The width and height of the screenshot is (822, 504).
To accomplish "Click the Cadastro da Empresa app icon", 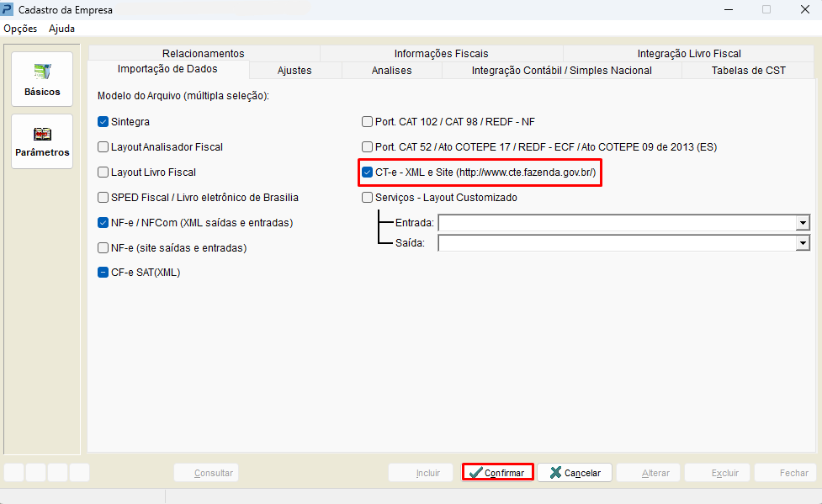I will (x=8, y=9).
